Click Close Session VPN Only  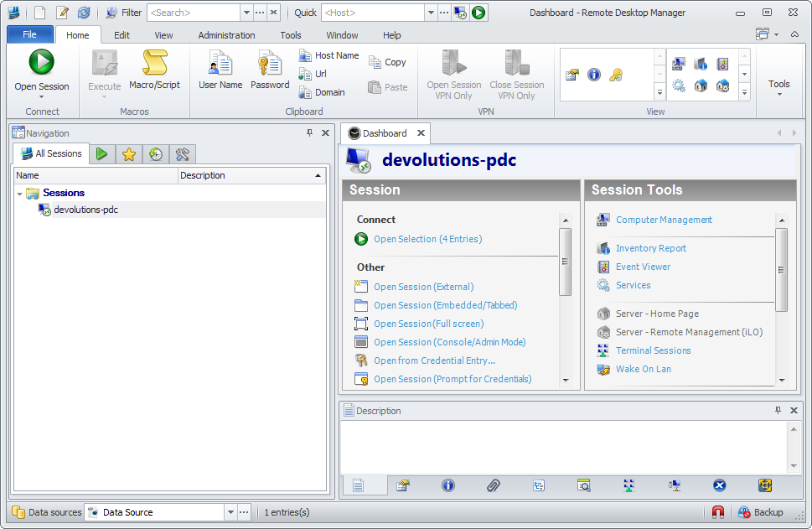516,75
